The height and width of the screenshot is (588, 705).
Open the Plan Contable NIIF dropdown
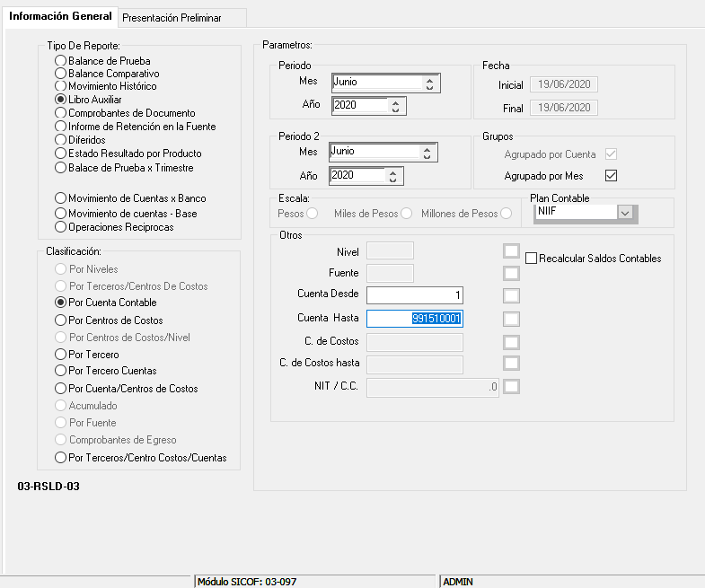(x=627, y=213)
